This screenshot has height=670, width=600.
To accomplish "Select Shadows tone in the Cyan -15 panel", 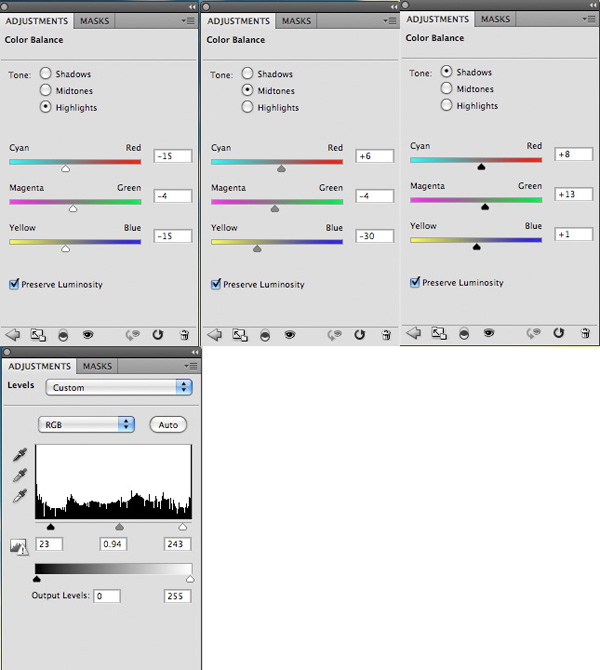I will 45,73.
